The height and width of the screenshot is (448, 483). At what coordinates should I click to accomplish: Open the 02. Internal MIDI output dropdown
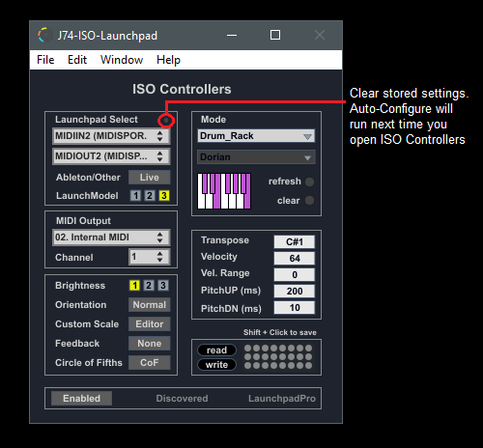(x=111, y=238)
